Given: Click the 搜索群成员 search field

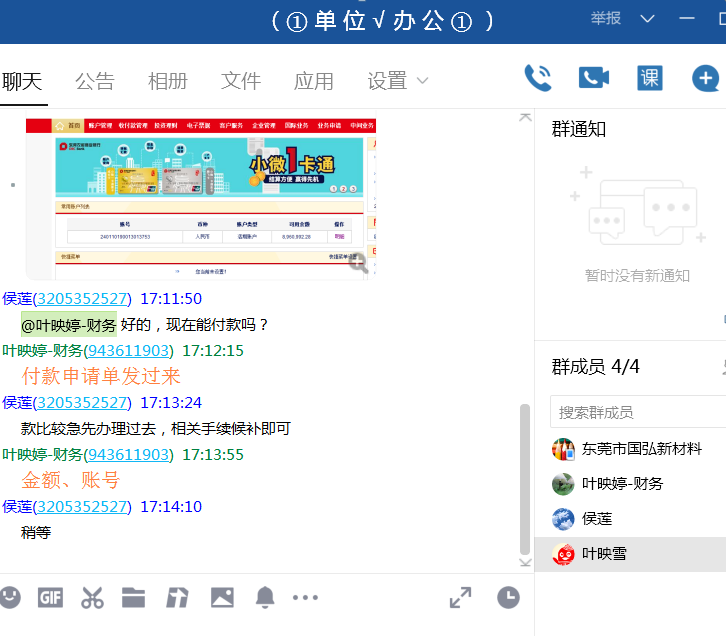Looking at the screenshot, I should (635, 412).
